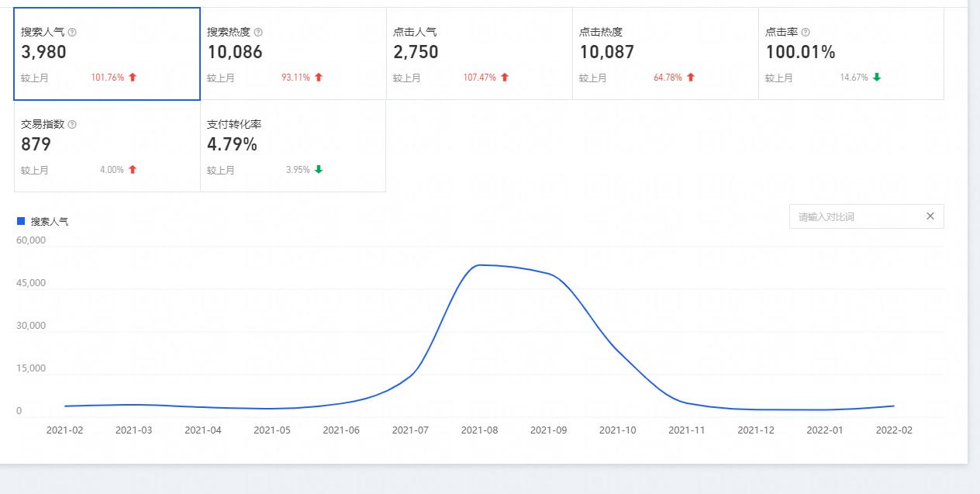
Task: Click the 14.67% change percentage
Action: [x=854, y=78]
